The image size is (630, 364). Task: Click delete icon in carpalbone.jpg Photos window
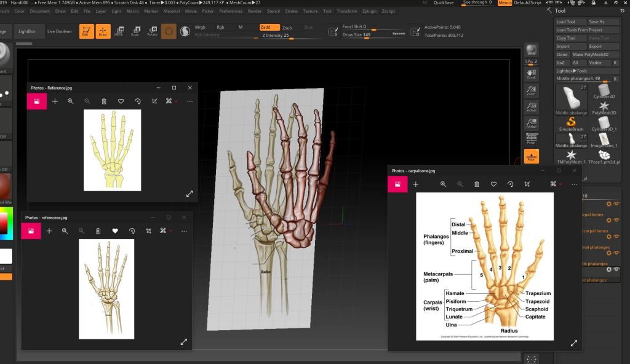coord(477,184)
